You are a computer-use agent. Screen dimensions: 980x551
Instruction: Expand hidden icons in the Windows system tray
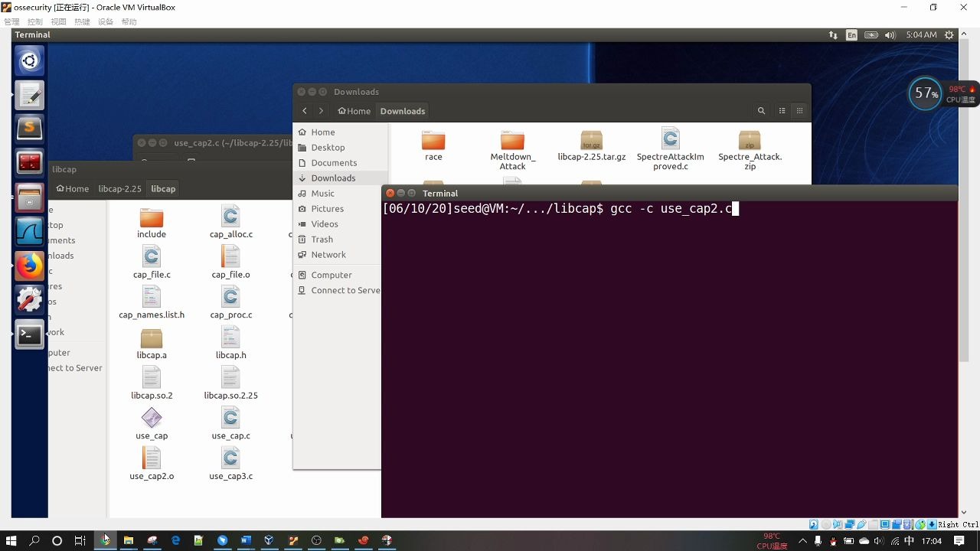click(x=802, y=540)
